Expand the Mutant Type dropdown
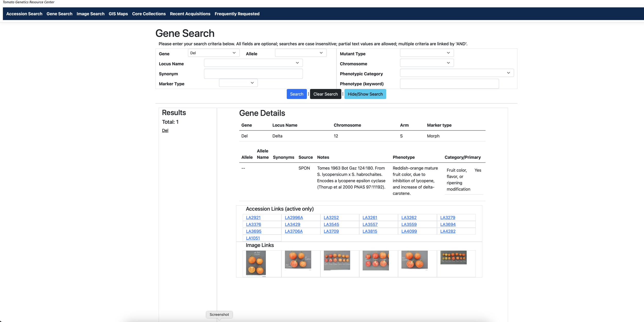This screenshot has height=322, width=644. coord(426,53)
